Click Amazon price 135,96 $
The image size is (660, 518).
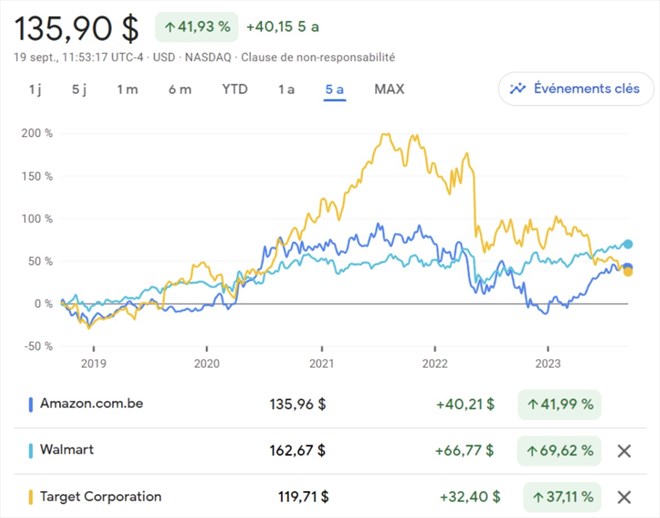tap(298, 404)
